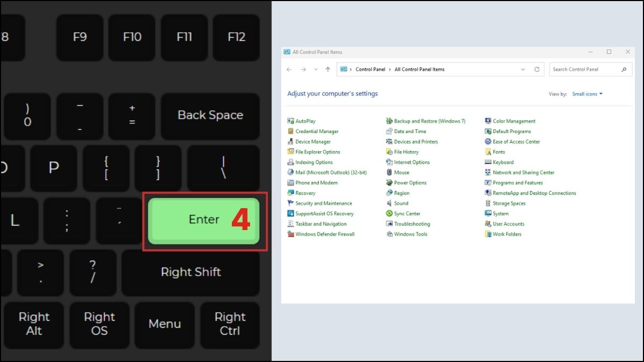Open the recent pages chevron next to navigation arrows

[314, 69]
